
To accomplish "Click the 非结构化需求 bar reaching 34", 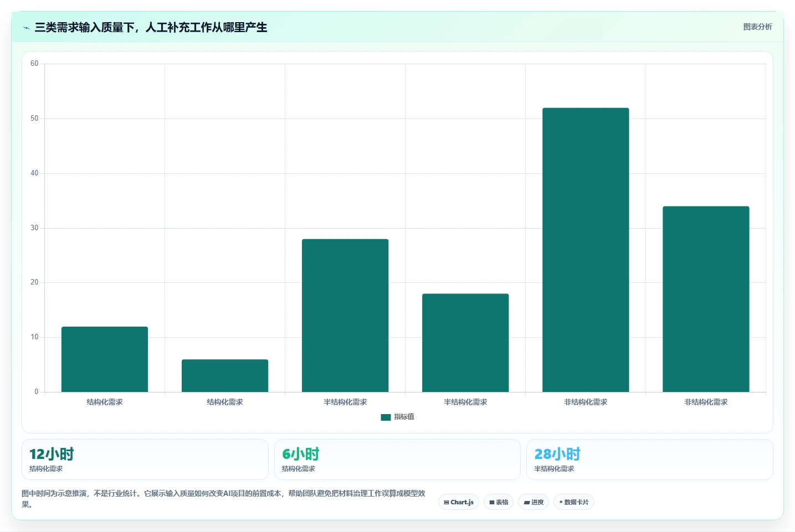I will tap(706, 299).
